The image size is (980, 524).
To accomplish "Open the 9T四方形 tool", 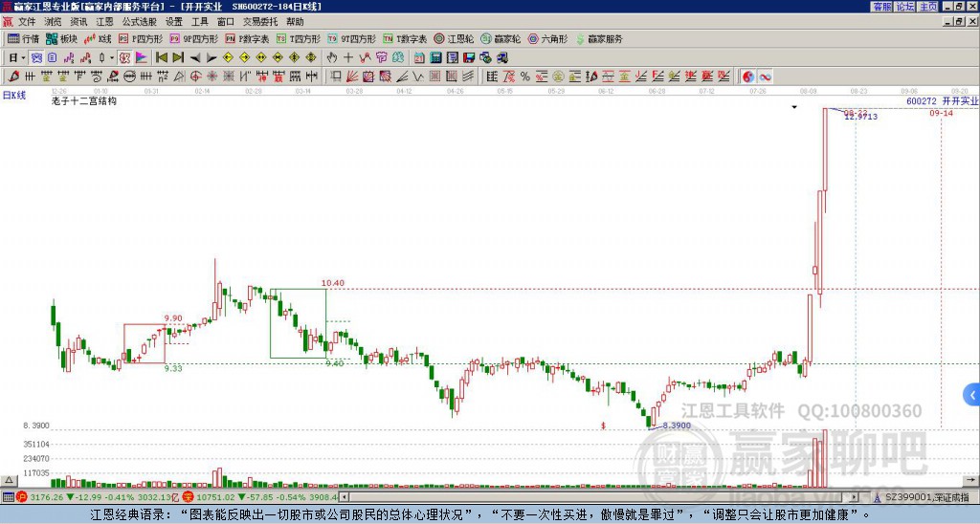I will (351, 38).
